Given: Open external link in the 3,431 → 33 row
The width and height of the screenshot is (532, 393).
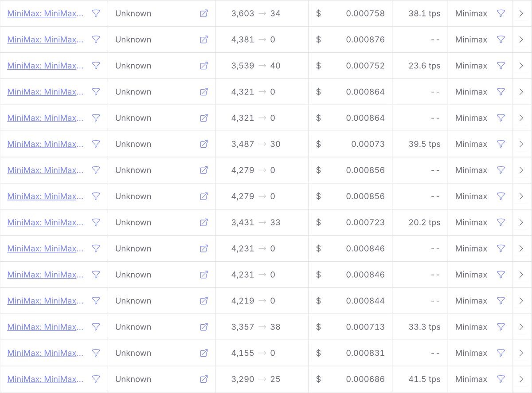Looking at the screenshot, I should click(204, 222).
